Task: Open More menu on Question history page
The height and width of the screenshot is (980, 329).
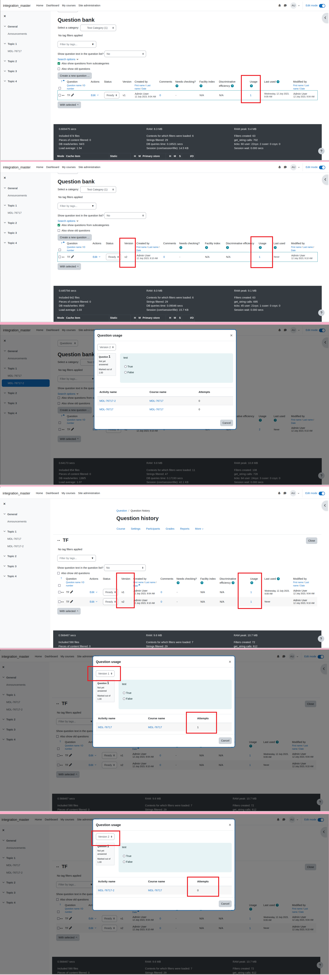Action: coord(199,528)
